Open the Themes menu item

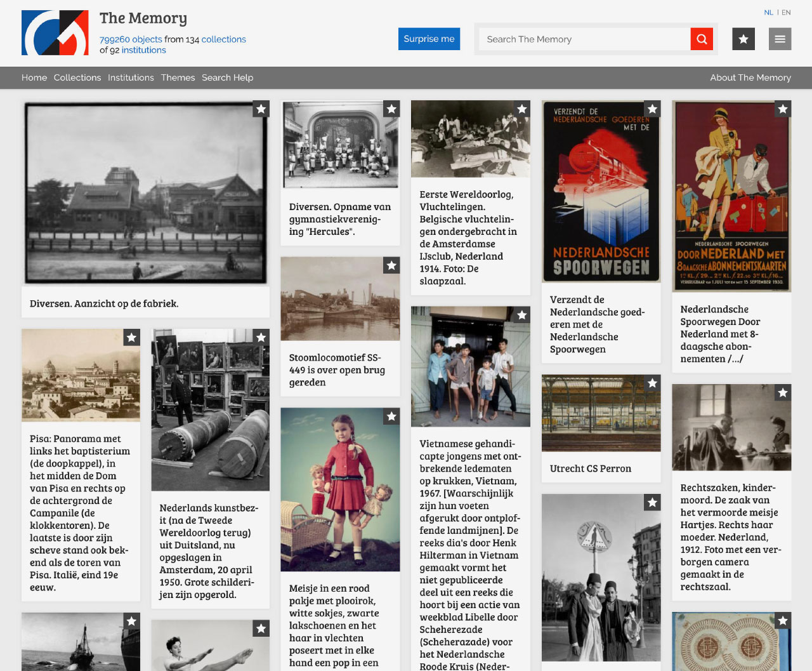pyautogui.click(x=178, y=77)
